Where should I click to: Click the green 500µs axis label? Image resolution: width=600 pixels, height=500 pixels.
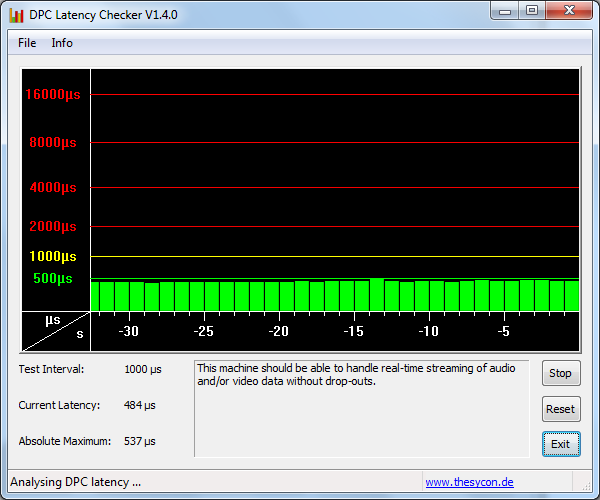pos(52,279)
